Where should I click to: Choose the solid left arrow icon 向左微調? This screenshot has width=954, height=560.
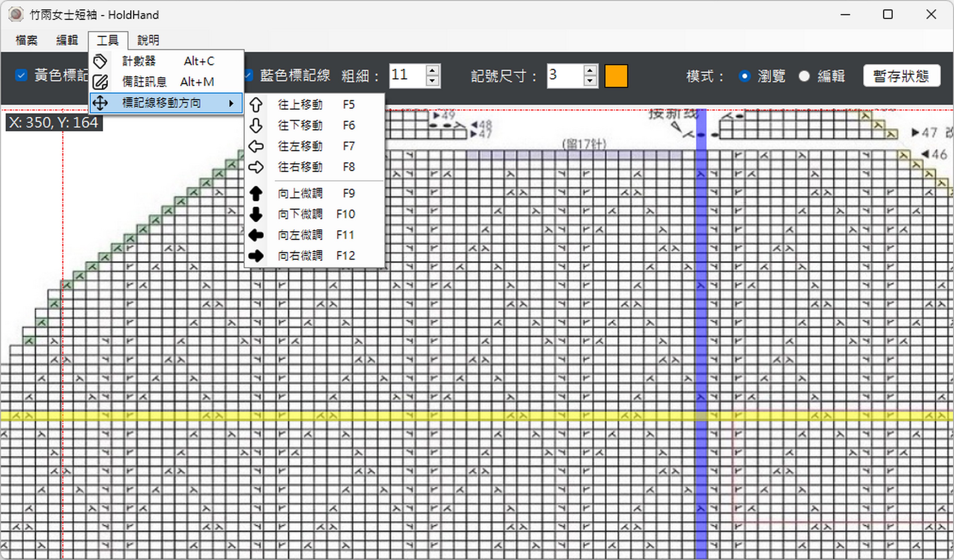256,235
